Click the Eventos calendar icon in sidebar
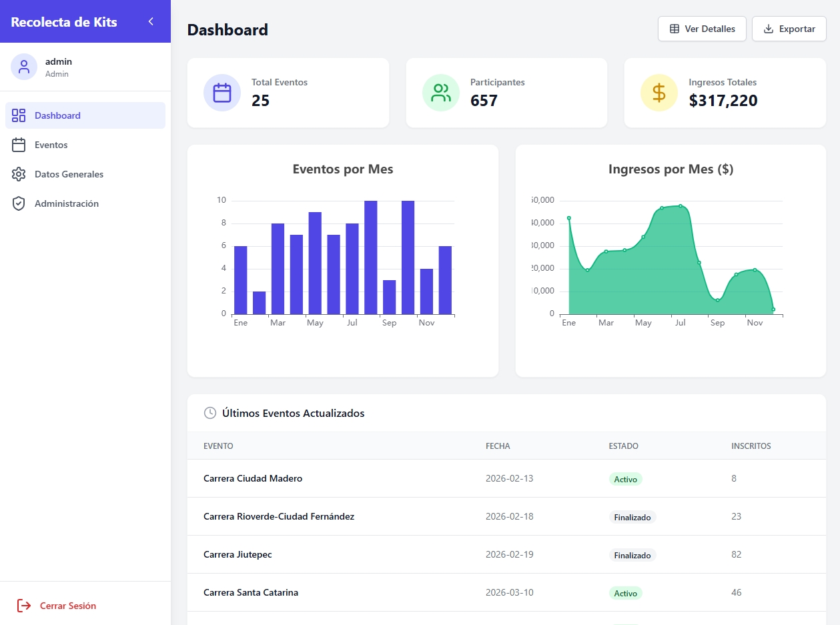 point(19,145)
